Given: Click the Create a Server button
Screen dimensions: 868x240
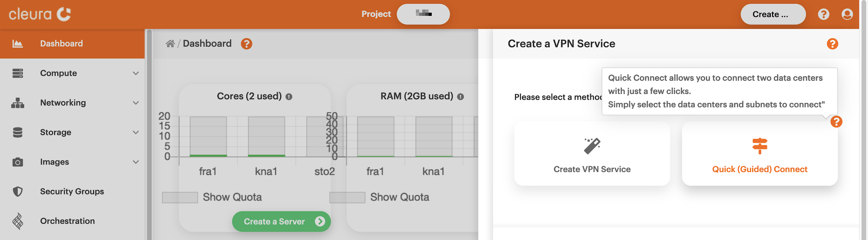Looking at the screenshot, I should point(281,221).
